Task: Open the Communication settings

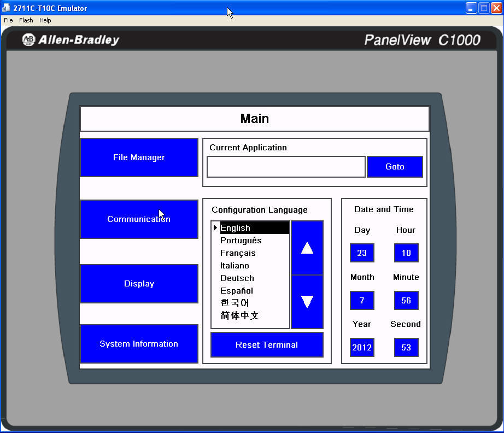Action: click(x=139, y=219)
